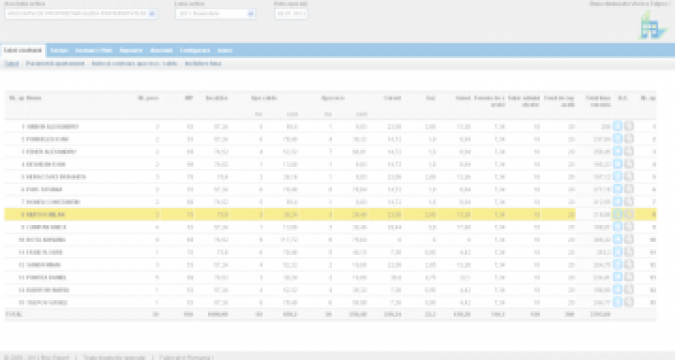This screenshot has width=675, height=360.
Task: Click the blue edit icon in row 4
Action: [618, 164]
